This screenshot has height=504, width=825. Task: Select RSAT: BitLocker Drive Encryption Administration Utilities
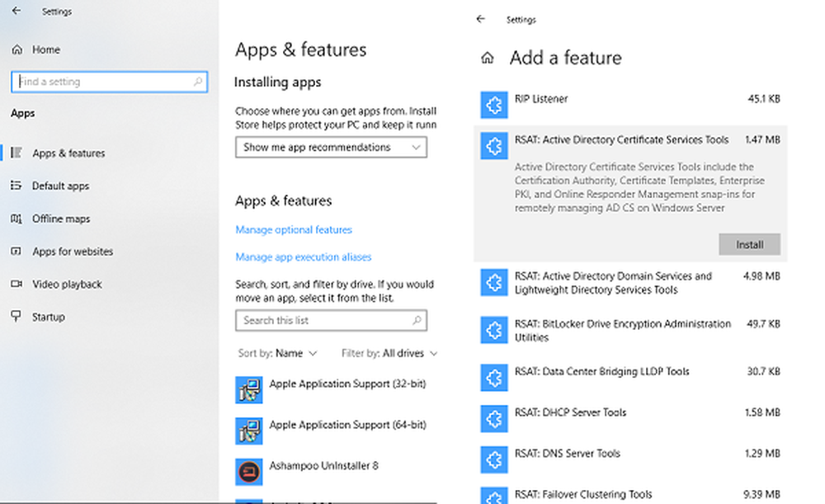point(622,331)
